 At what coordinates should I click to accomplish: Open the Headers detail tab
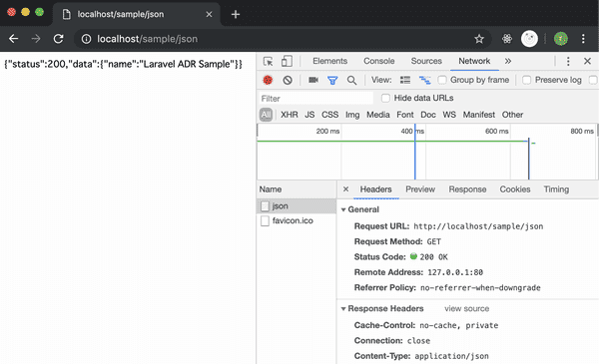(376, 189)
